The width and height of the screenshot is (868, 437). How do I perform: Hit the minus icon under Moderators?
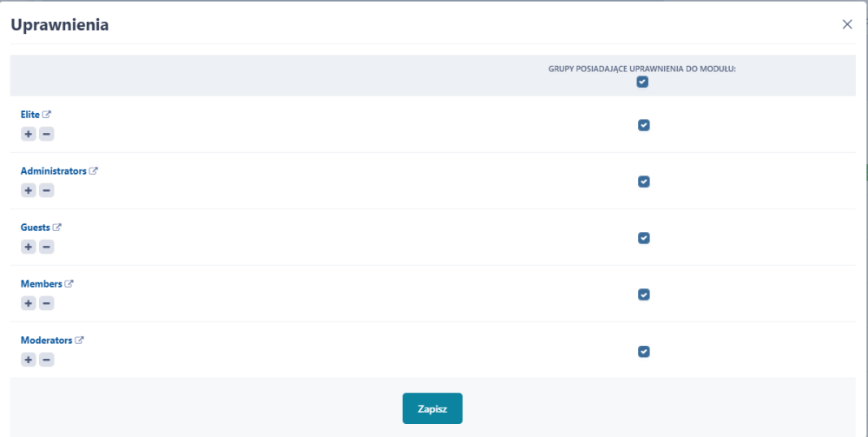[x=47, y=360]
